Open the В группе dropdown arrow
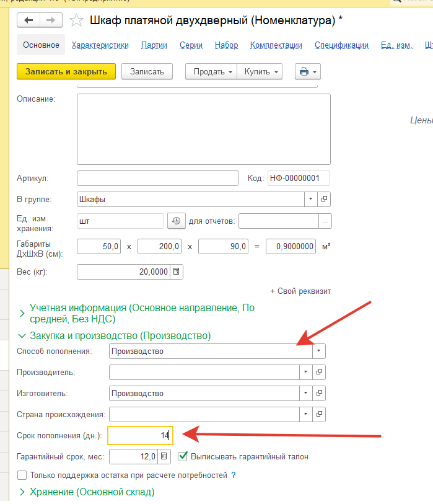 click(x=310, y=199)
